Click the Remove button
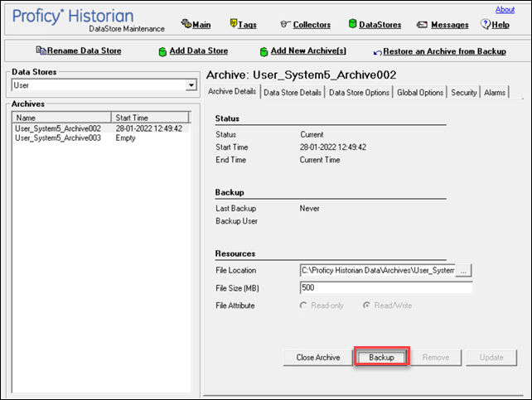Viewport: 532px width, 400px height. (x=436, y=357)
